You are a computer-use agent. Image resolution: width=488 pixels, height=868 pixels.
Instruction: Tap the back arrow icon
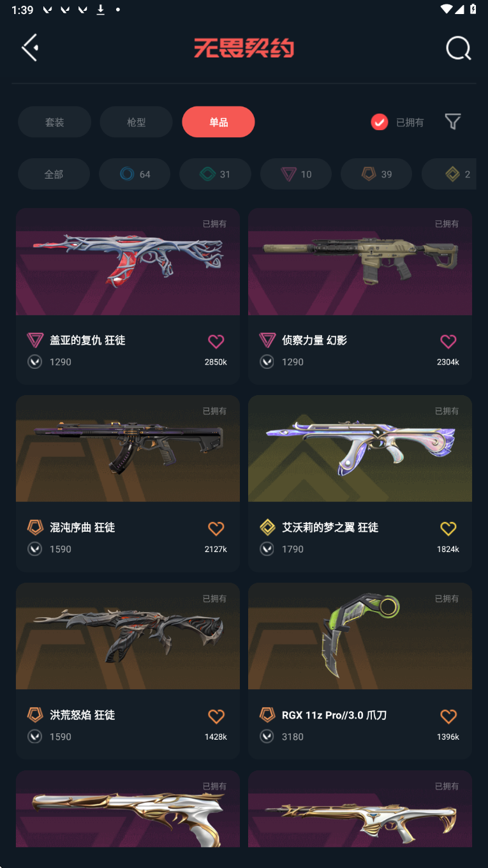pyautogui.click(x=30, y=48)
